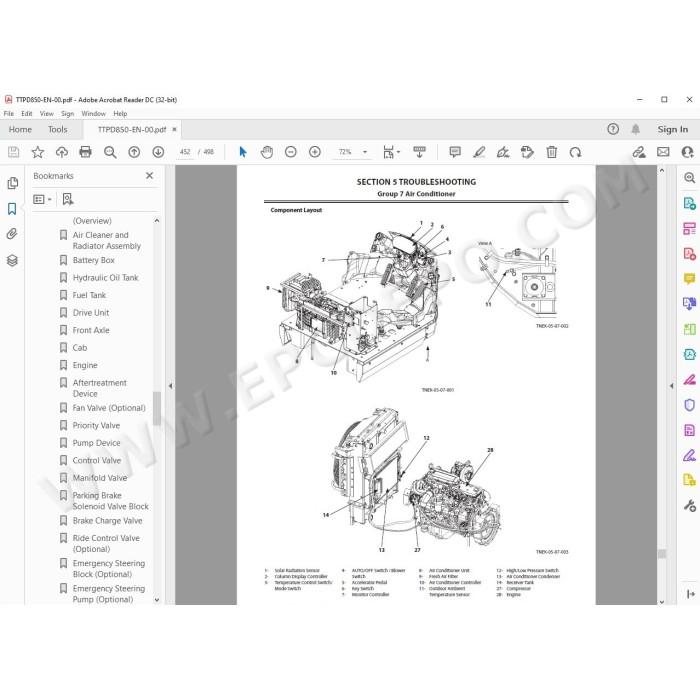Click the zoom percentage field 72%

click(345, 152)
